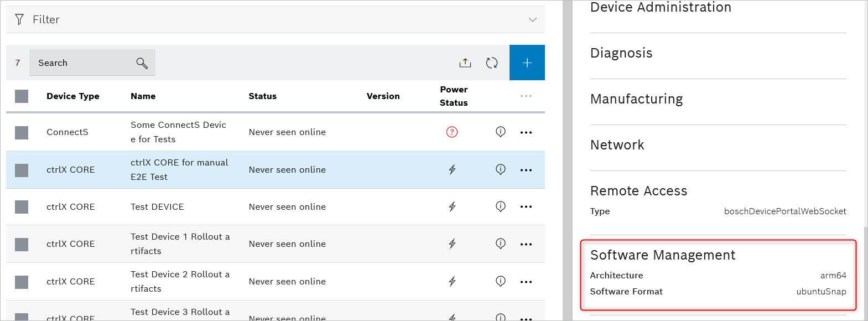Image resolution: width=868 pixels, height=321 pixels.
Task: Focus the Search input field
Action: (x=92, y=63)
